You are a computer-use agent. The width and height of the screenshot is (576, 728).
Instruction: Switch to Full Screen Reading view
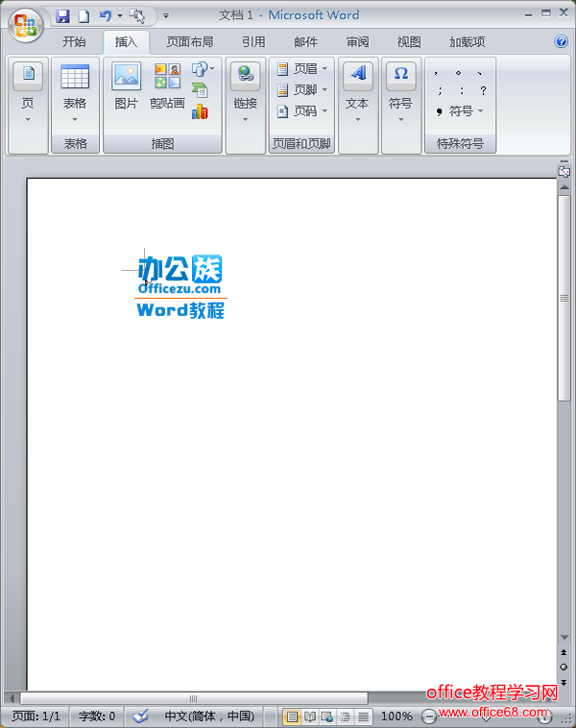click(x=309, y=716)
